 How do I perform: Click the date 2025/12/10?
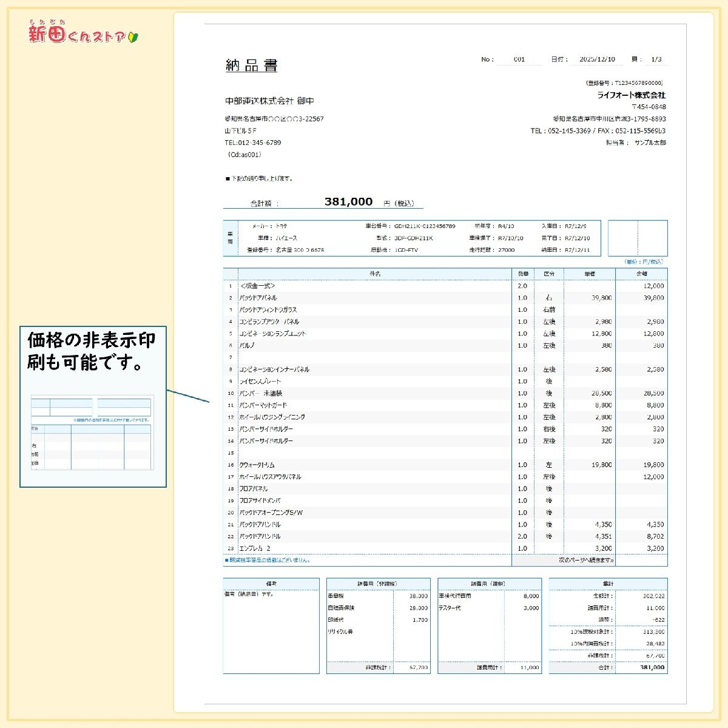point(598,59)
